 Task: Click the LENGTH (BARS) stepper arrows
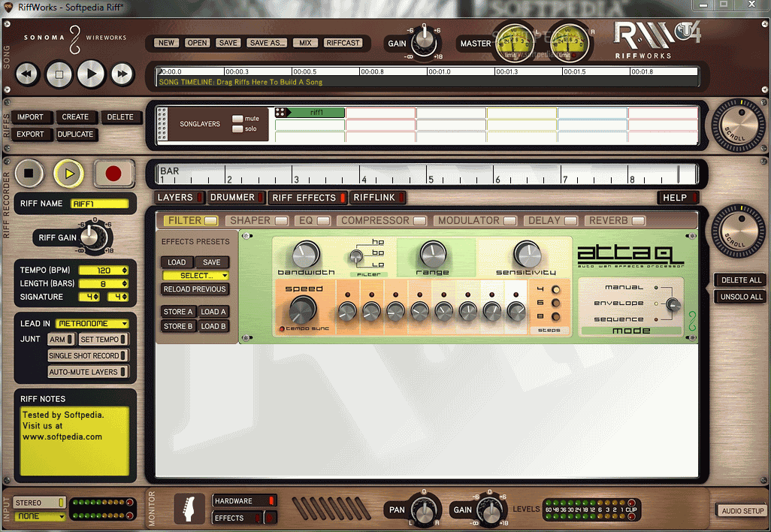point(125,284)
